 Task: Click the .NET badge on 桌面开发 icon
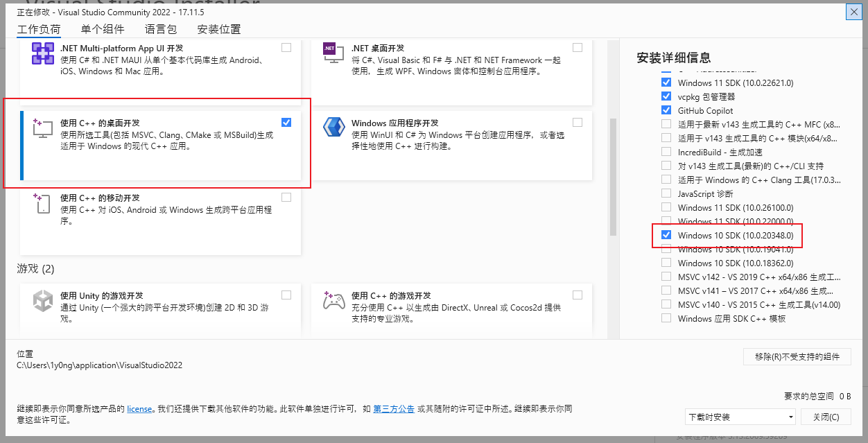click(x=330, y=48)
